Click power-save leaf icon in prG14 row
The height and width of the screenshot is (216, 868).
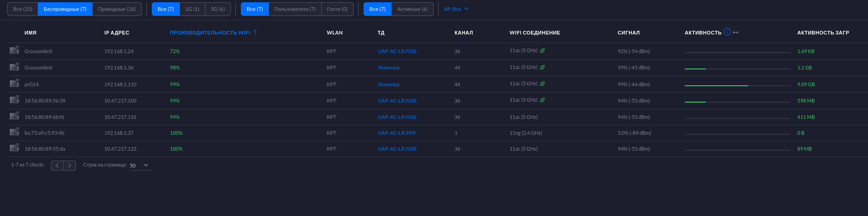point(542,84)
